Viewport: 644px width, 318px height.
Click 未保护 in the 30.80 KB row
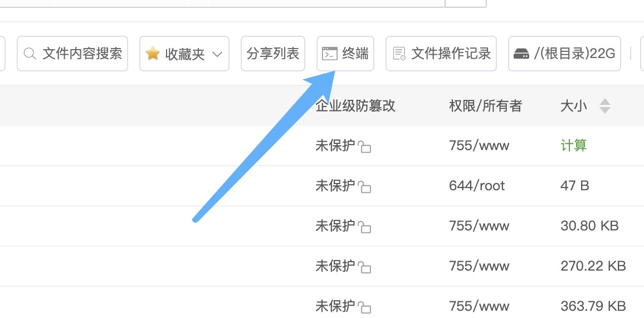(335, 226)
